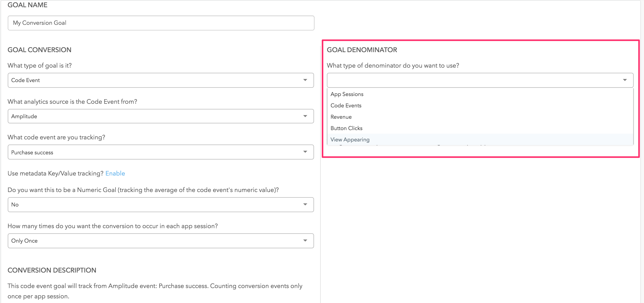
Task: Click the Goal Name input field
Action: [161, 23]
